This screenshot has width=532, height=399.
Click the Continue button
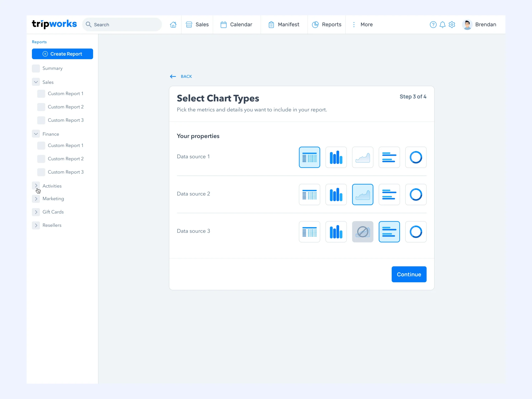click(x=409, y=274)
